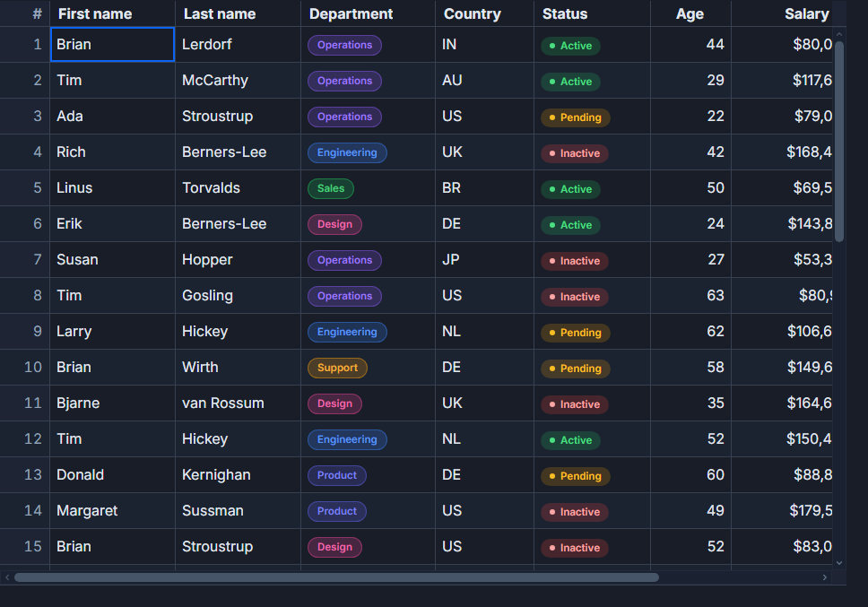This screenshot has height=607, width=868.
Task: Select the JP country cell
Action: point(485,259)
